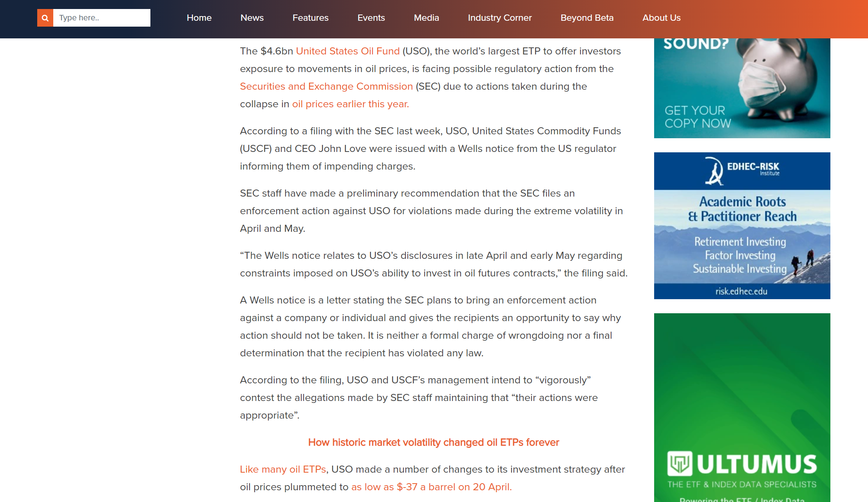Open 'oil prices earlier this year' link
Image resolution: width=868 pixels, height=502 pixels.
[x=350, y=104]
